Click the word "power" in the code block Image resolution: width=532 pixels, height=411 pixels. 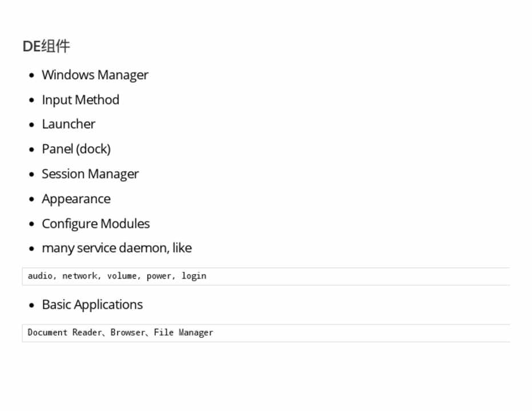click(159, 276)
